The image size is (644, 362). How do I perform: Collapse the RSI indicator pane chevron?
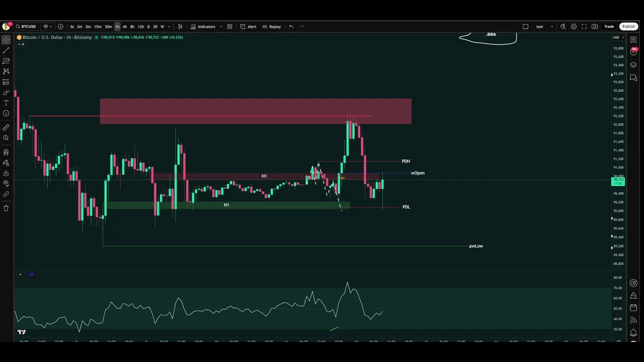pos(20,275)
